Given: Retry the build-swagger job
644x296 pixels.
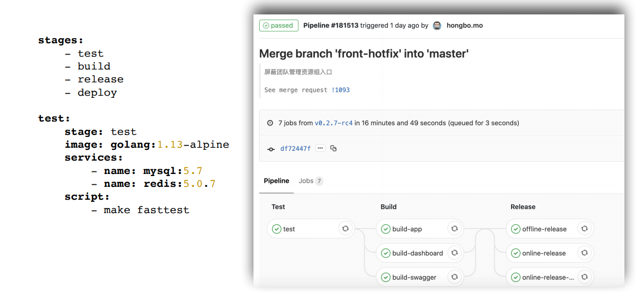Looking at the screenshot, I should [x=454, y=277].
